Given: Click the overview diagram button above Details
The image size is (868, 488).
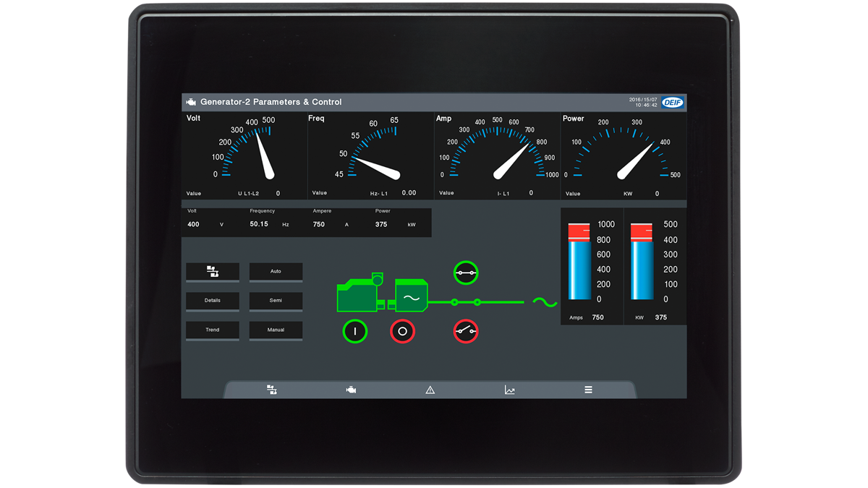Looking at the screenshot, I should tap(212, 272).
